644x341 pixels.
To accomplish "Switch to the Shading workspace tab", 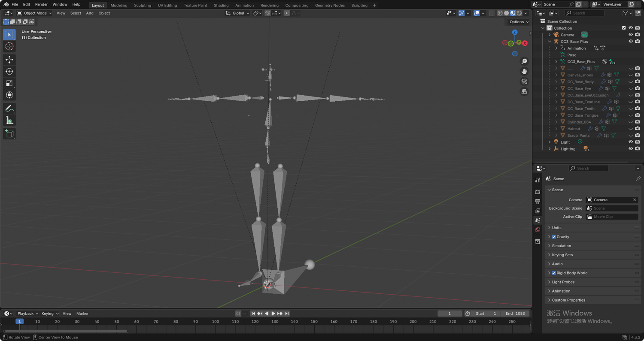I will coord(221,5).
